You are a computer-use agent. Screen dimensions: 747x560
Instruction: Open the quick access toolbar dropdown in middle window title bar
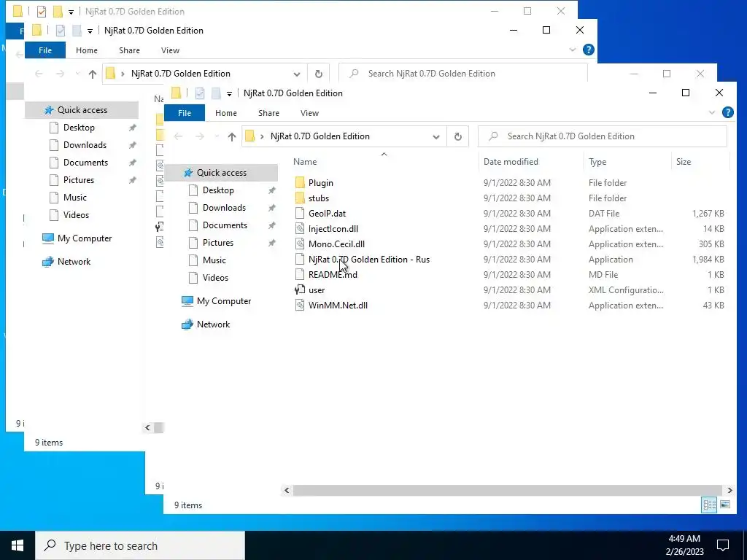click(90, 31)
